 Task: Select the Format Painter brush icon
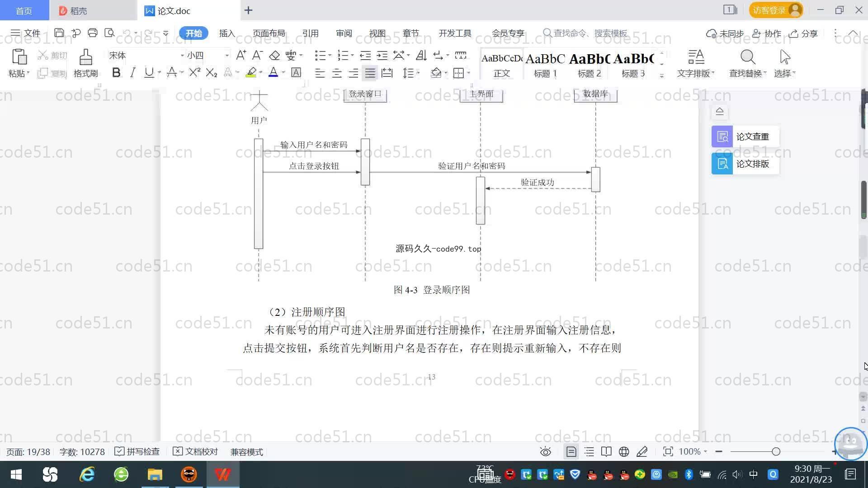pos(85,57)
